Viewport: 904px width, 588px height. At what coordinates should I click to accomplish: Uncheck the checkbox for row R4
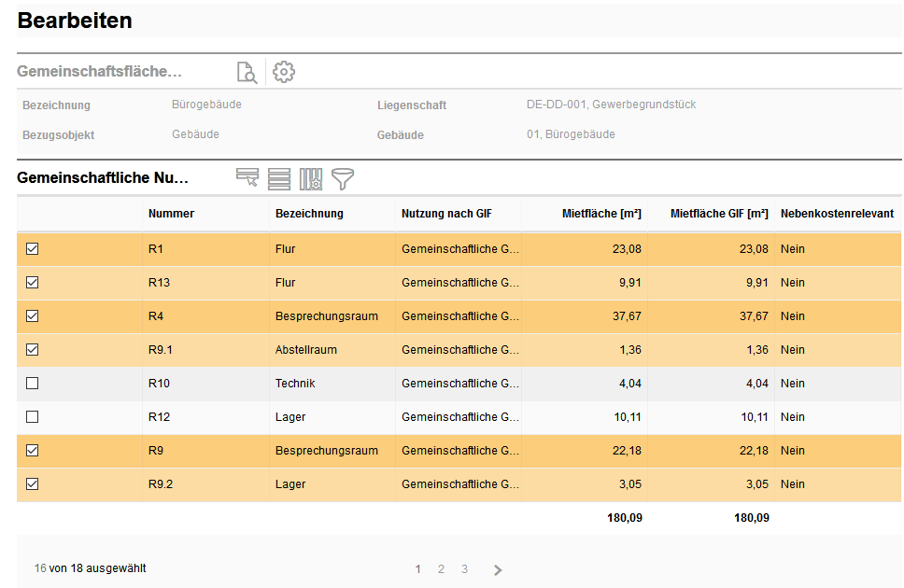(33, 315)
